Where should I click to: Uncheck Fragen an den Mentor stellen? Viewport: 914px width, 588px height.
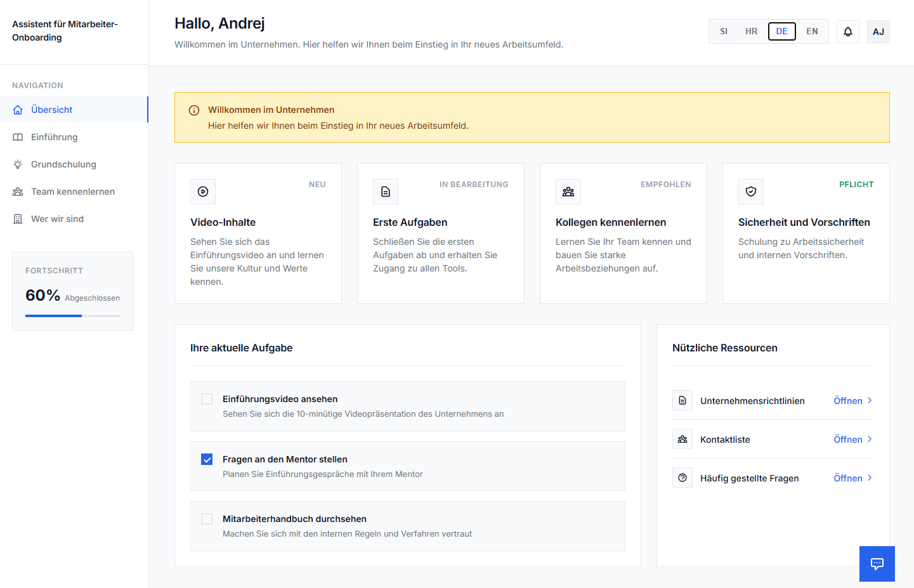[x=206, y=459]
